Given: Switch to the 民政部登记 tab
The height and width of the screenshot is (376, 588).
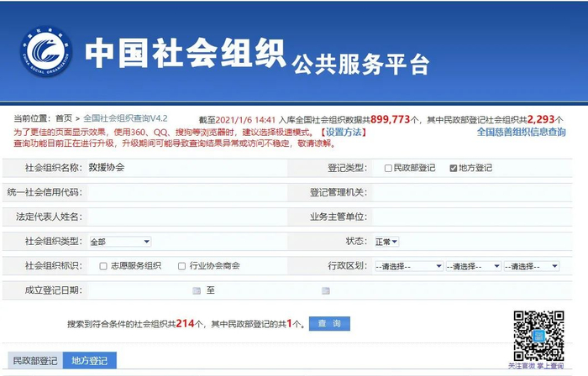Looking at the screenshot, I should [x=35, y=360].
